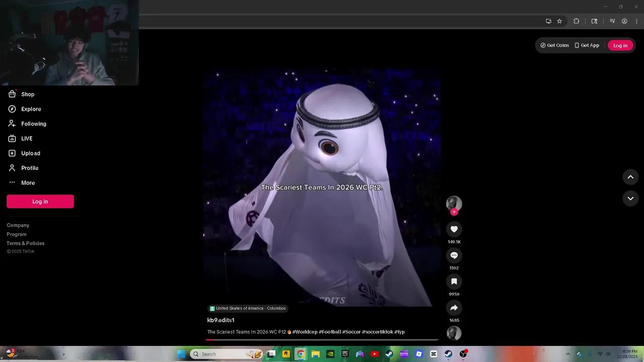
Task: Click the install app icon in address bar
Action: point(548,21)
